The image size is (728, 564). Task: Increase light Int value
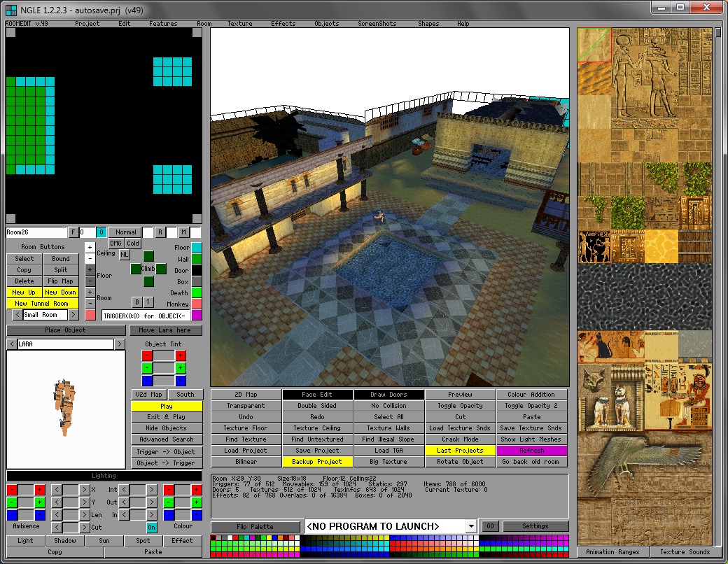click(x=152, y=489)
